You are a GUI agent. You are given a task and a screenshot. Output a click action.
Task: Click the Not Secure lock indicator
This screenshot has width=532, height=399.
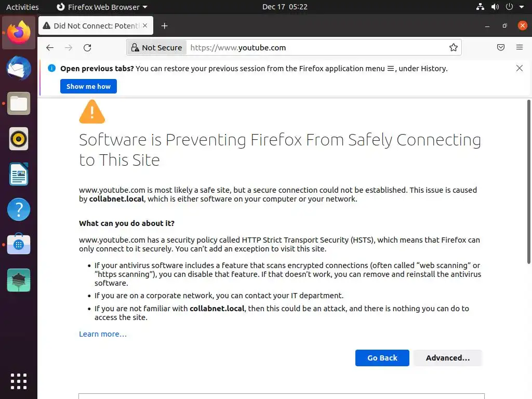click(x=156, y=48)
